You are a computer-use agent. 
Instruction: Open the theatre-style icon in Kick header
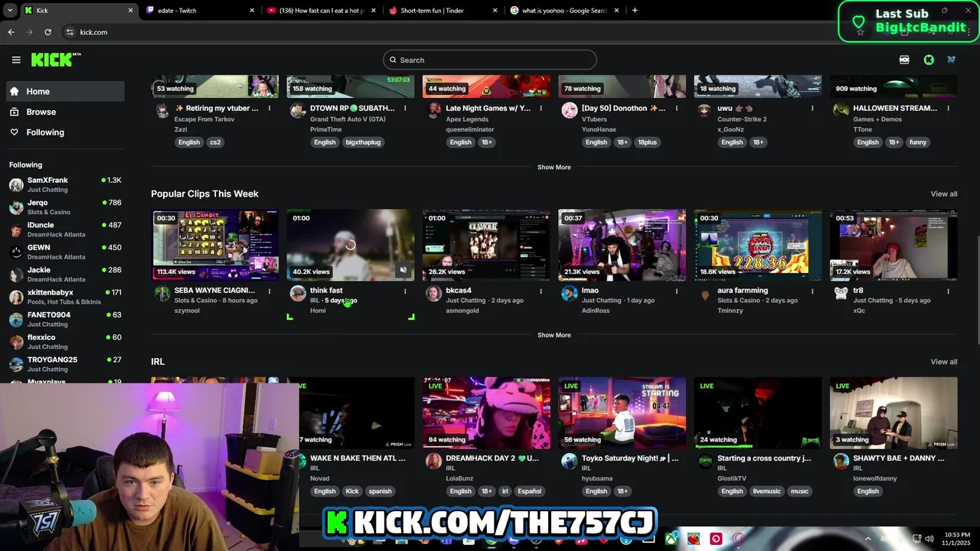click(x=904, y=60)
